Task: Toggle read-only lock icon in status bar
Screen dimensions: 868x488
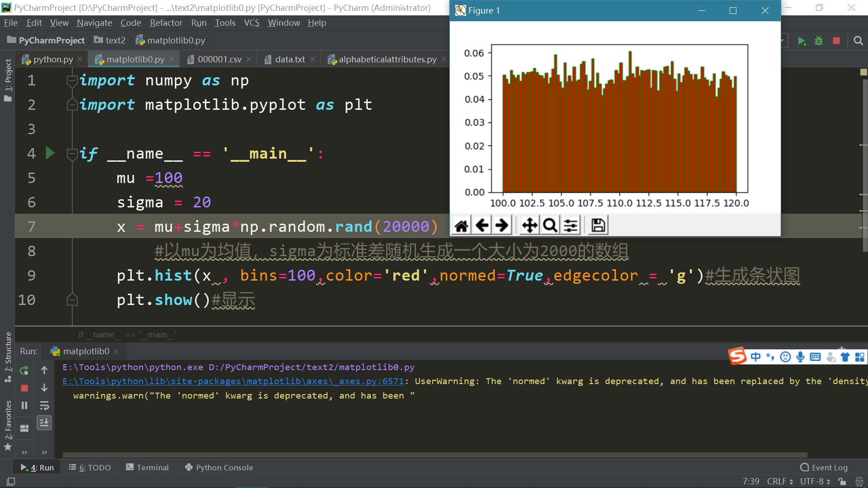Action: pos(842,482)
